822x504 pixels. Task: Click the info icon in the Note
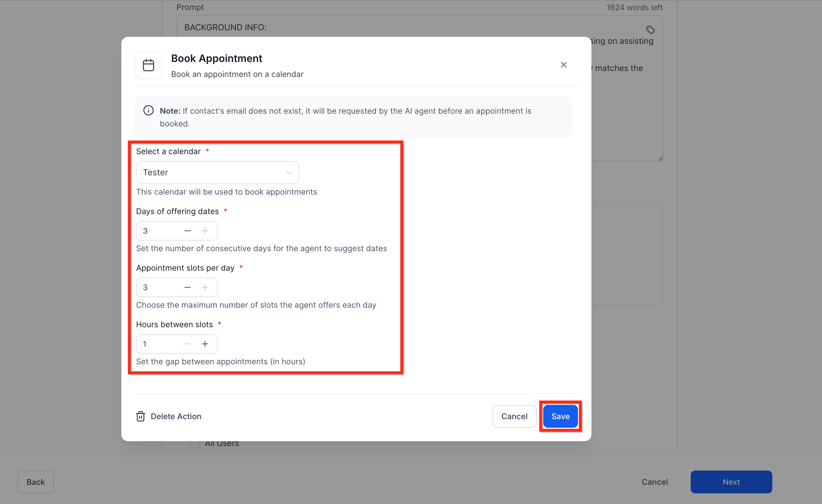(x=148, y=110)
